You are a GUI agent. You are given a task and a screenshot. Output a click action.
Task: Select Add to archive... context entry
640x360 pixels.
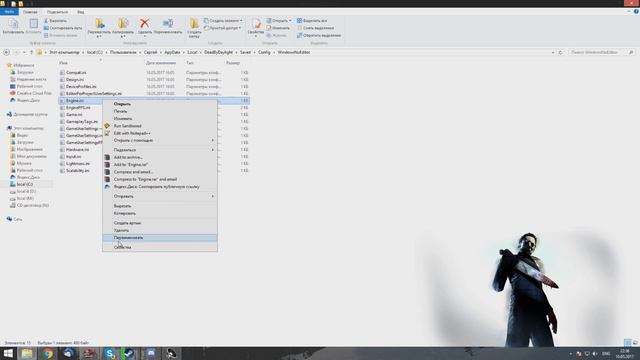160,157
